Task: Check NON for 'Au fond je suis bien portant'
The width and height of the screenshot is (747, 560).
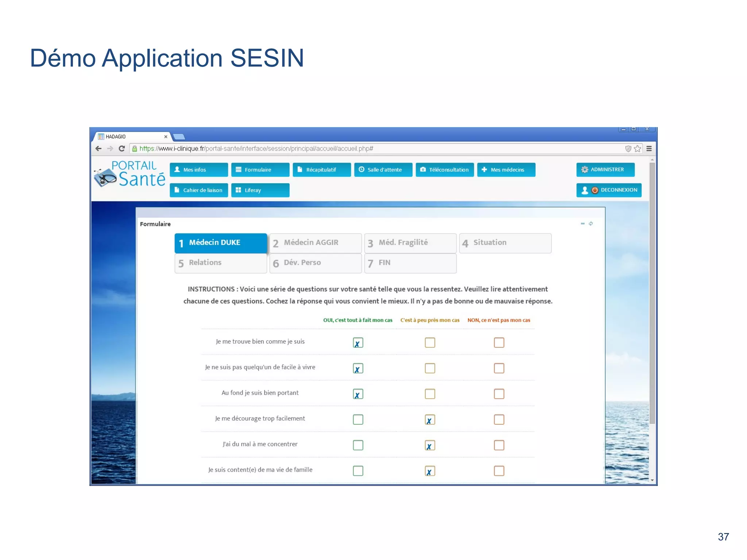Action: (499, 394)
